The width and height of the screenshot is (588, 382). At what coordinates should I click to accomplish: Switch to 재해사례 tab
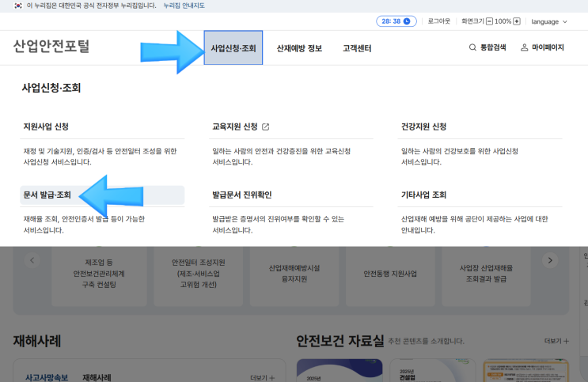click(97, 377)
